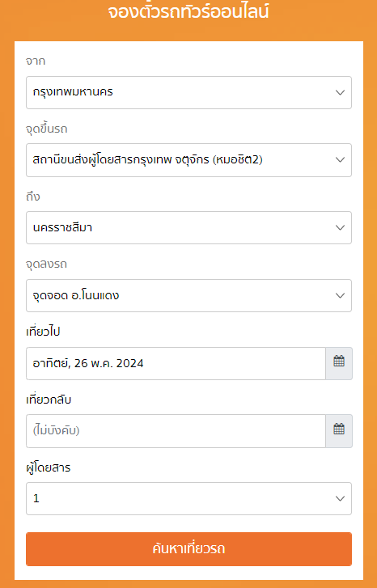The width and height of the screenshot is (377, 588).
Task: Expand the จุดขึ้นรถ boarding point dropdown
Action: (188, 160)
